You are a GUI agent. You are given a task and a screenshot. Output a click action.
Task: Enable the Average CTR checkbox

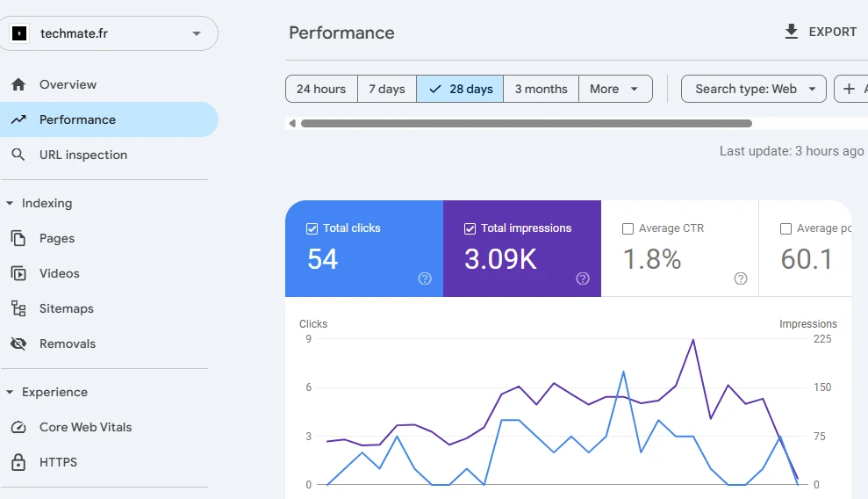click(x=628, y=228)
